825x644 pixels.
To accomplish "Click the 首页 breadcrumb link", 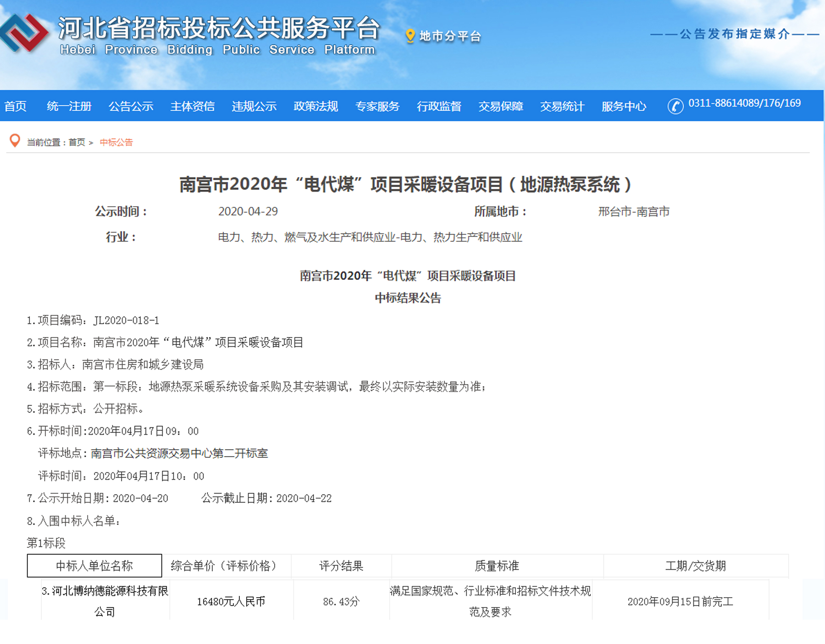I will click(x=77, y=142).
